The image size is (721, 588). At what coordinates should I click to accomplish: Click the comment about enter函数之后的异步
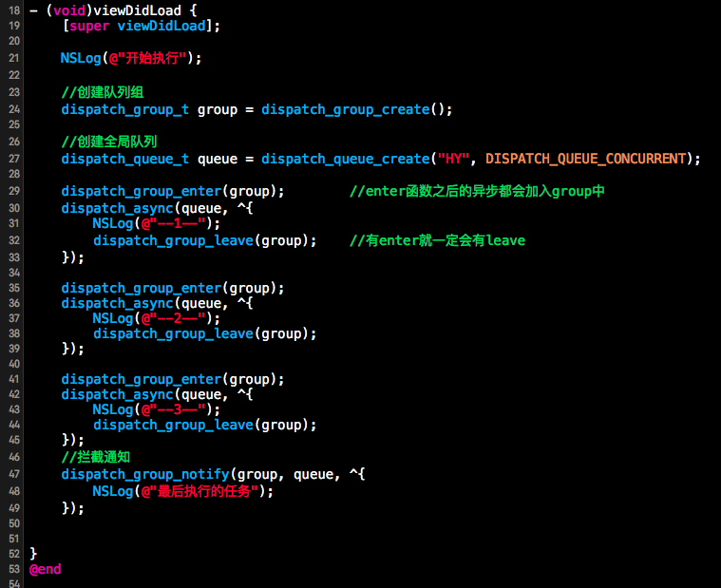point(477,191)
